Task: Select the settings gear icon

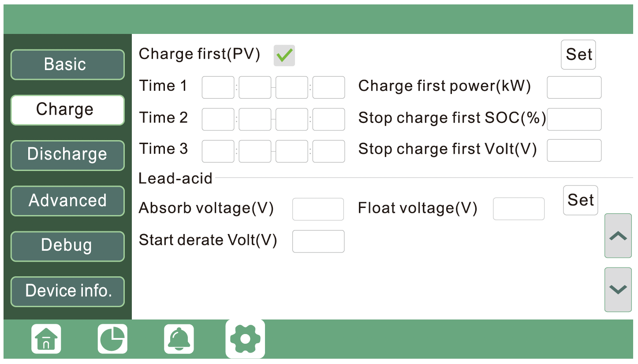Action: pyautogui.click(x=245, y=338)
